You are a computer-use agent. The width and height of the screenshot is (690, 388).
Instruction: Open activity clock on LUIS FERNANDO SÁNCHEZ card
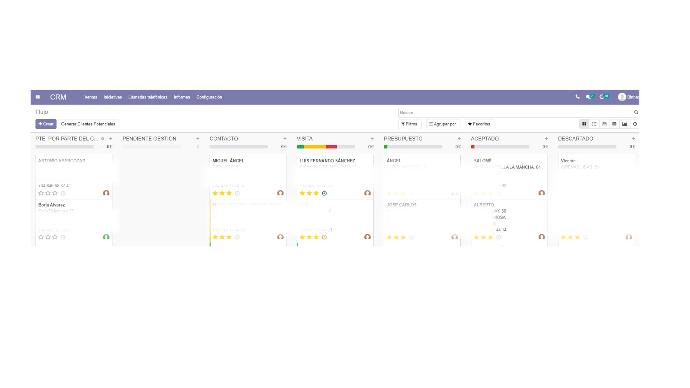coord(324,193)
